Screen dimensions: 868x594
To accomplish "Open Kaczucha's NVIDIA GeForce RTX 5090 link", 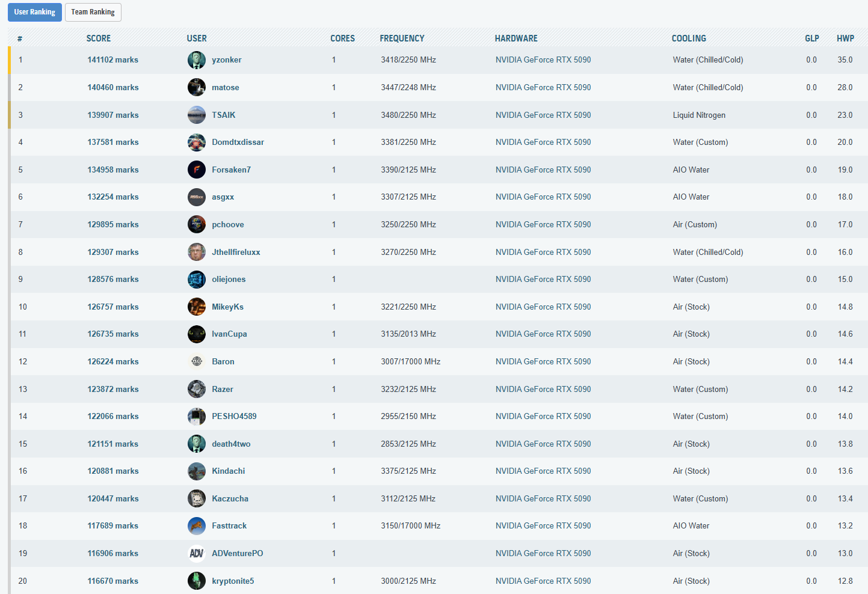I will pos(543,499).
